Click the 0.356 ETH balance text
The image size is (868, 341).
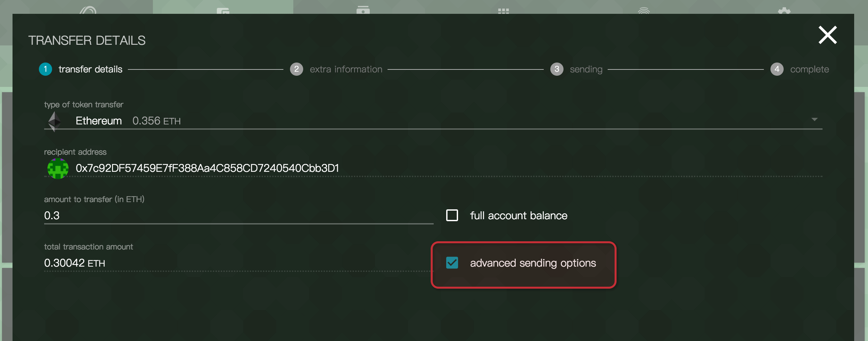click(x=156, y=121)
